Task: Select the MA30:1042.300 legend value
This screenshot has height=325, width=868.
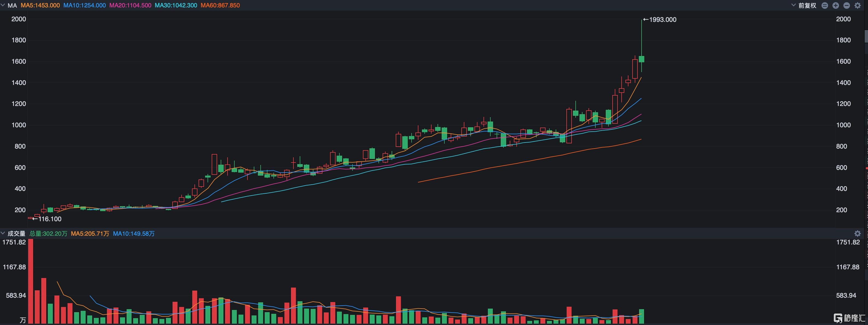Action: pyautogui.click(x=176, y=5)
